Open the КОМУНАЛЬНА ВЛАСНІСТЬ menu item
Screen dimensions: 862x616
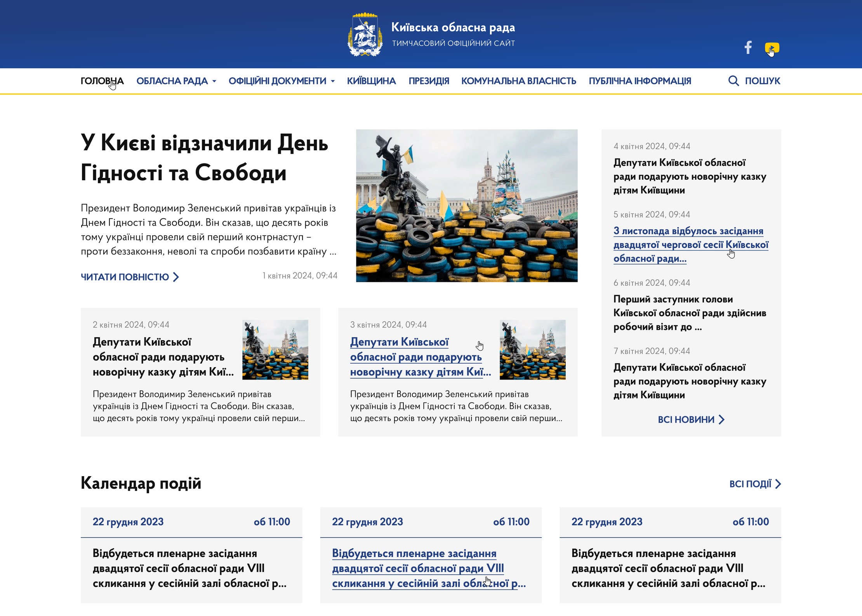(519, 81)
